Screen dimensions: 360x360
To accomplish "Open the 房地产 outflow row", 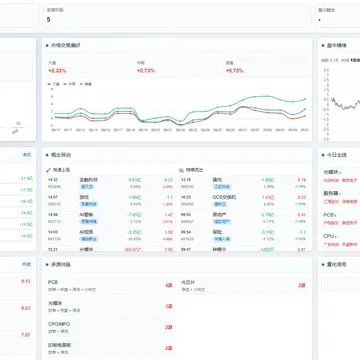I will 244,218.
